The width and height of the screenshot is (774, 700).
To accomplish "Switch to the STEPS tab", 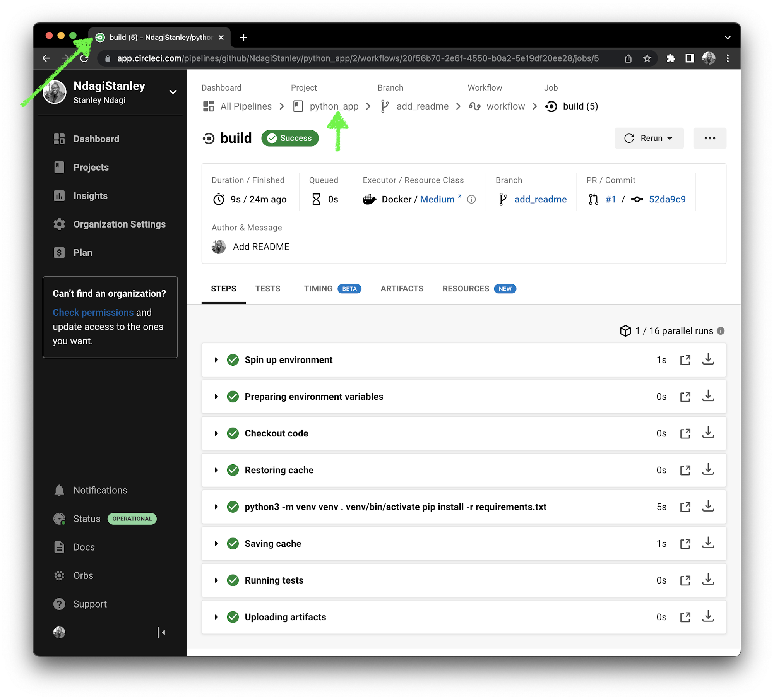I will [x=223, y=289].
